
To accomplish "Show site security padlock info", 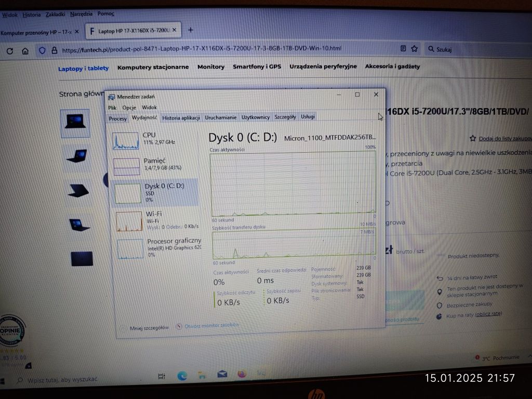I will pyautogui.click(x=54, y=50).
